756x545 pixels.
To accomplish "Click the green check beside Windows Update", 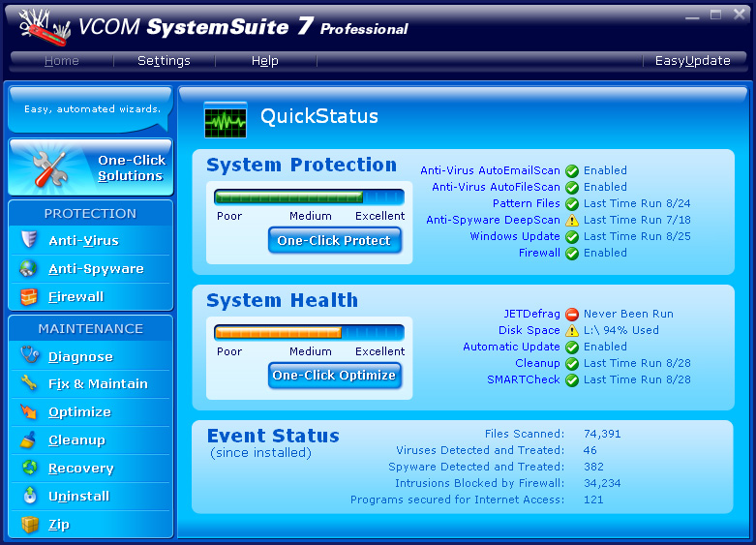I will [x=572, y=237].
